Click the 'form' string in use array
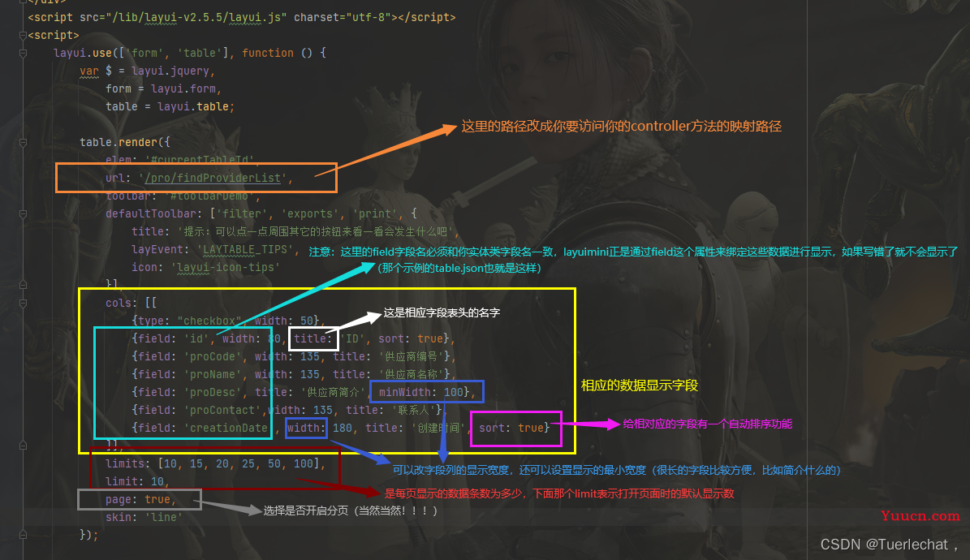The image size is (970, 560). [x=144, y=54]
